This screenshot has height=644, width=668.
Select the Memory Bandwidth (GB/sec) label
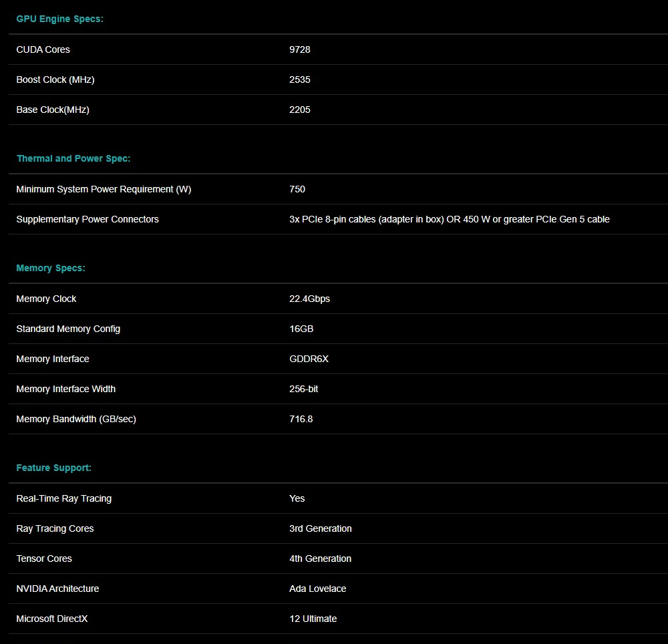point(75,419)
